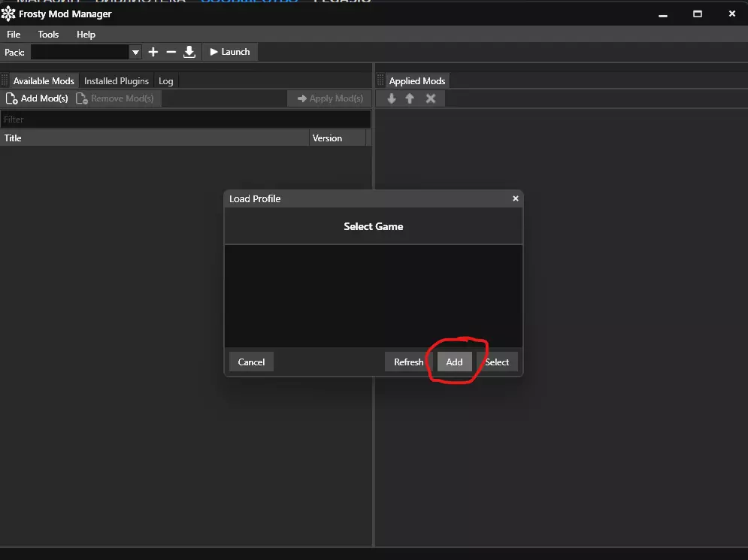Remove pack with the minus icon
This screenshot has height=560, width=748.
tap(171, 52)
